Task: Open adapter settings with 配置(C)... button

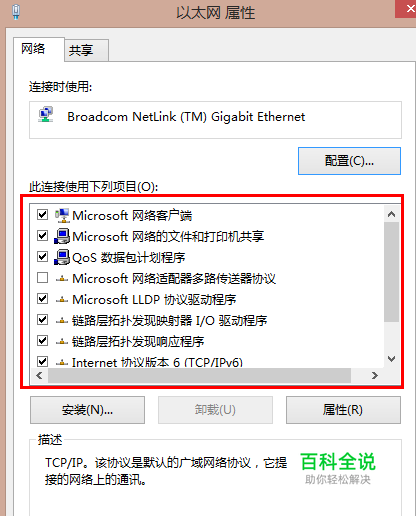Action: pos(349,161)
